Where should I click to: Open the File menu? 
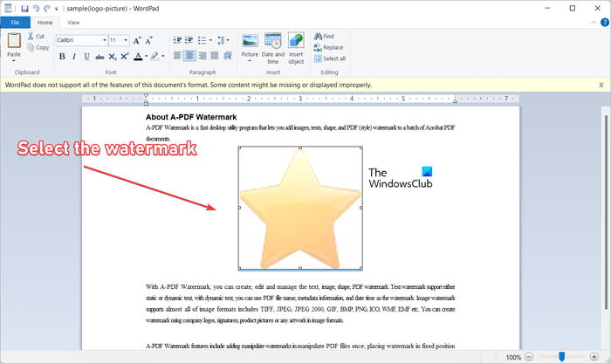tap(15, 23)
